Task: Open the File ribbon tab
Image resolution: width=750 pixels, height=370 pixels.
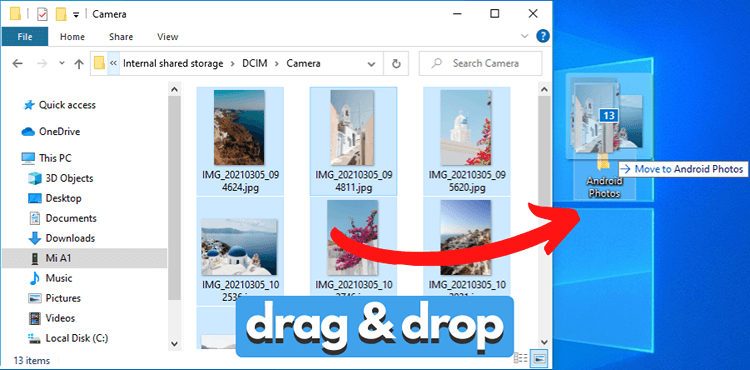Action: click(25, 37)
